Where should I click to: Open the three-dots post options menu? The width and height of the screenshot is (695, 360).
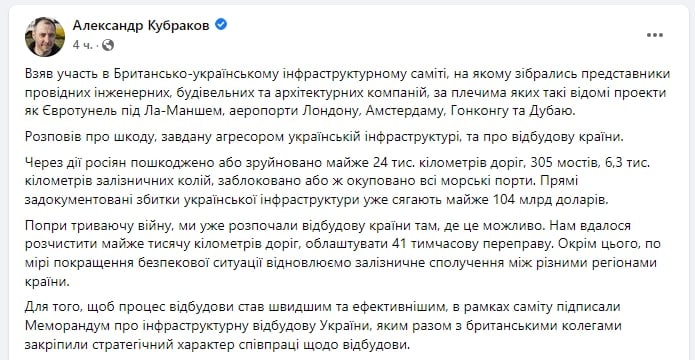click(x=655, y=35)
